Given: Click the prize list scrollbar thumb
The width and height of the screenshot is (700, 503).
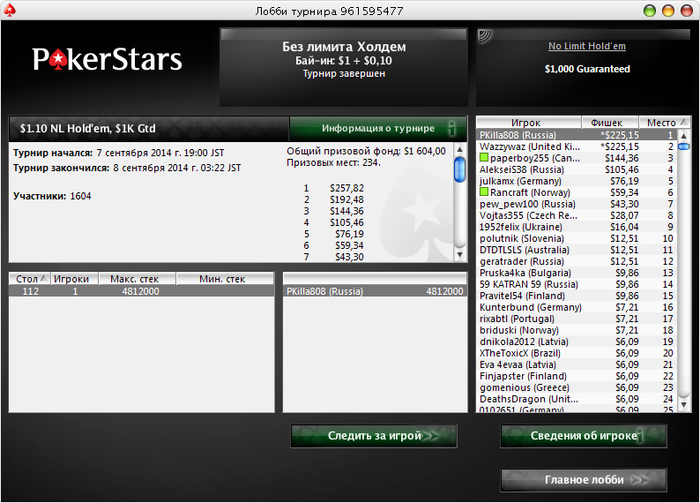Looking at the screenshot, I should click(x=460, y=169).
